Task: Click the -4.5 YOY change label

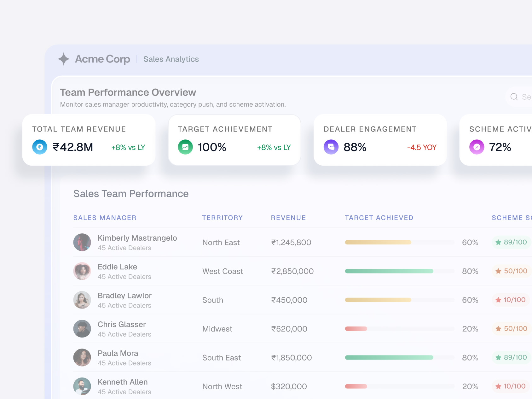Action: [422, 147]
